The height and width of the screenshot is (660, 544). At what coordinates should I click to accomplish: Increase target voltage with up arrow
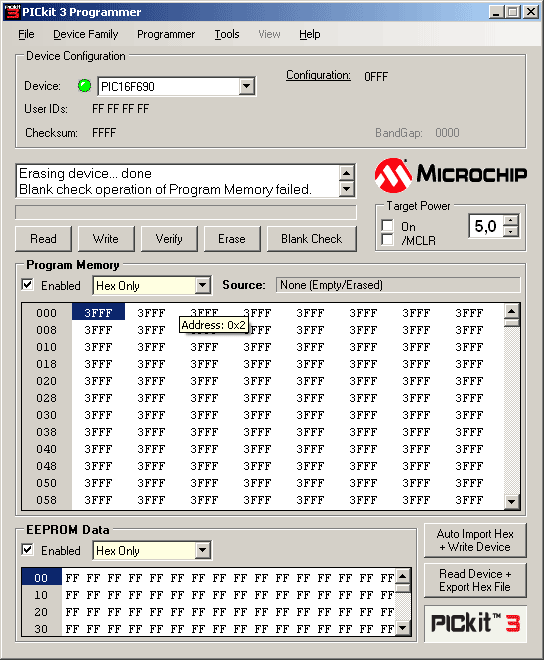coord(511,221)
